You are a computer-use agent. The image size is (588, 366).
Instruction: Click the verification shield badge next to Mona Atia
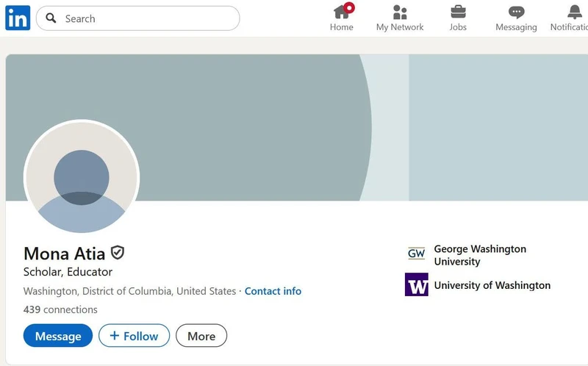tap(118, 253)
